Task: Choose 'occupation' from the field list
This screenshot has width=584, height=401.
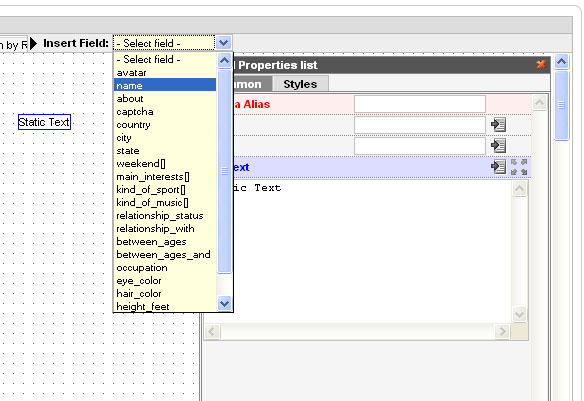Action: click(165, 268)
